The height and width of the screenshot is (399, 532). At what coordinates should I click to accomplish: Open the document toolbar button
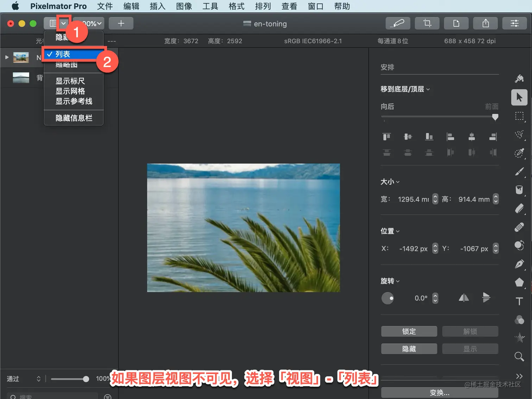point(456,23)
